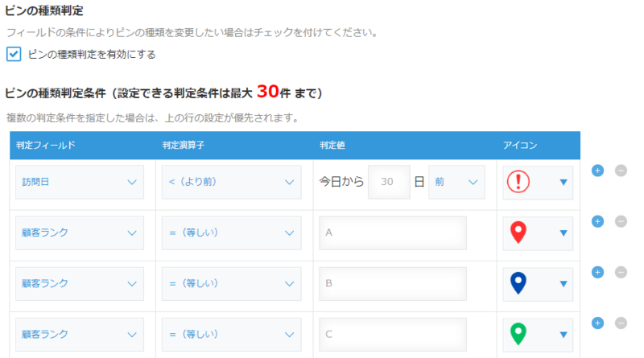
Task: Open the green pin icon picker
Action: tap(538, 335)
